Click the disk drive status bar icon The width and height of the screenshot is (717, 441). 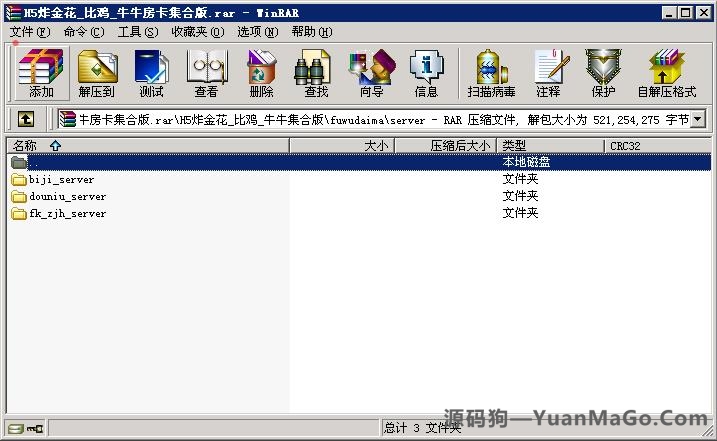[x=16, y=429]
